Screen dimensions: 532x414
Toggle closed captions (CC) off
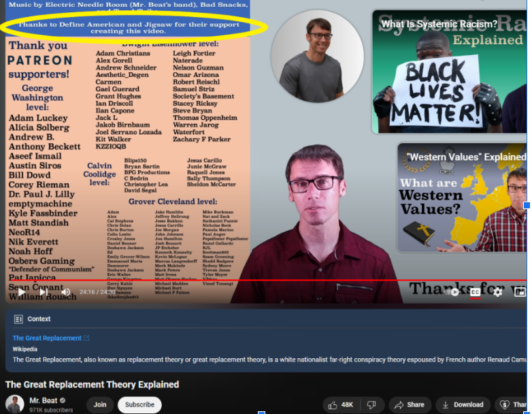click(475, 292)
